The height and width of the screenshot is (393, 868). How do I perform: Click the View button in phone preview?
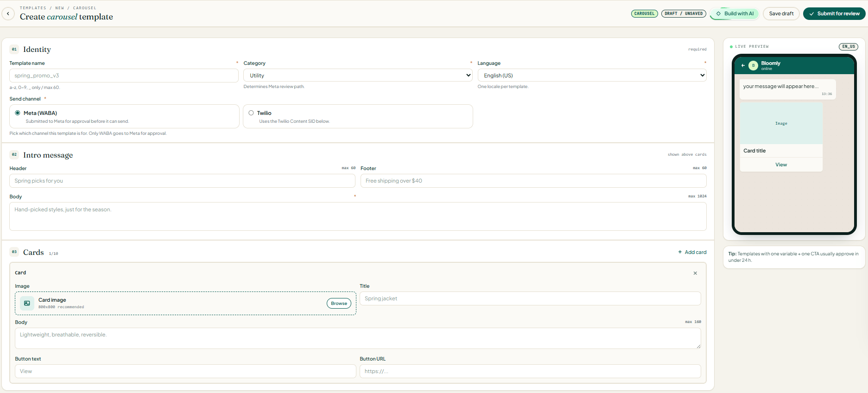[x=781, y=165]
